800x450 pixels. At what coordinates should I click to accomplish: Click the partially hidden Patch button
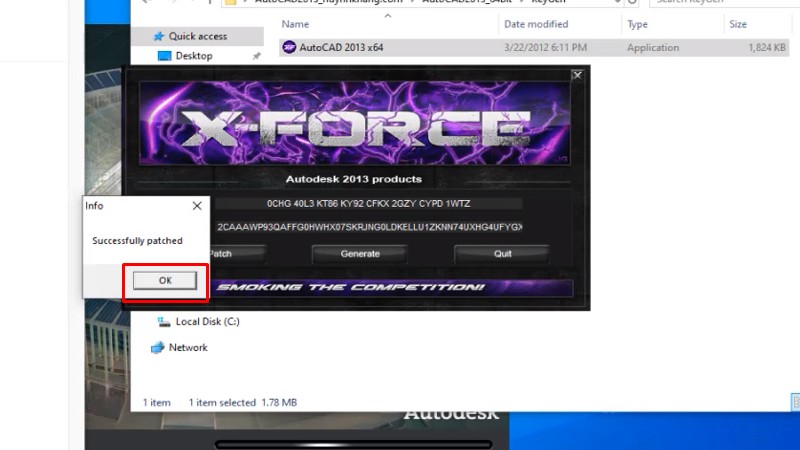pos(221,254)
